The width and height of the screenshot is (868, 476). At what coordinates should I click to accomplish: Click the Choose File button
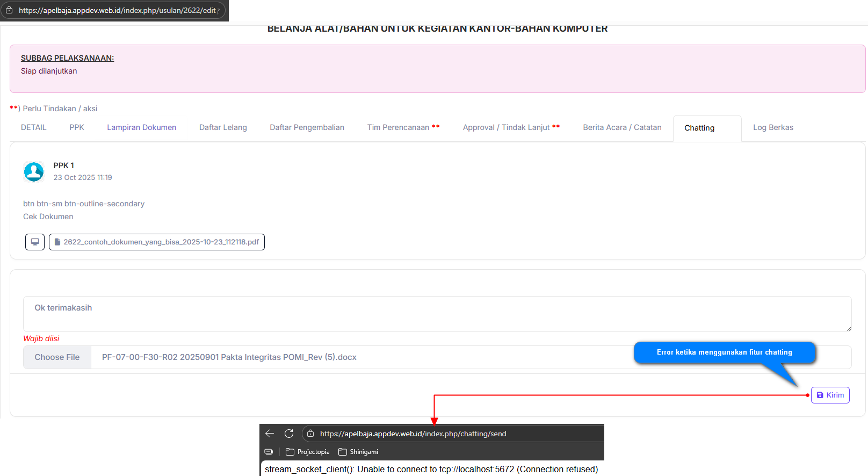pyautogui.click(x=57, y=357)
